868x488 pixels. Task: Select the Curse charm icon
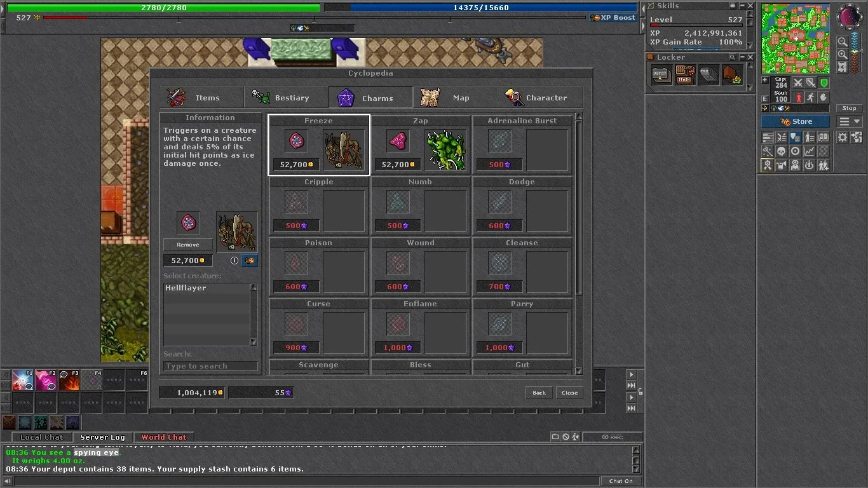[x=295, y=324]
